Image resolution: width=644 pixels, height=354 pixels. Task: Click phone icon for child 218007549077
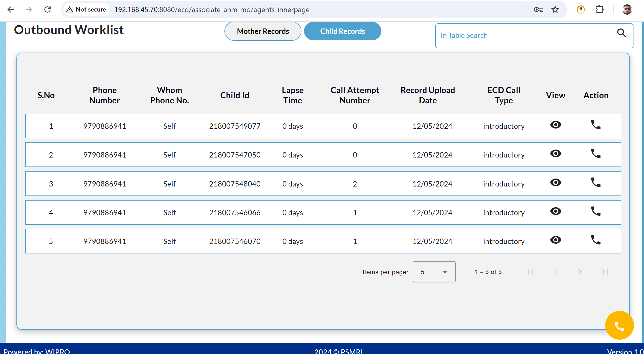point(596,125)
